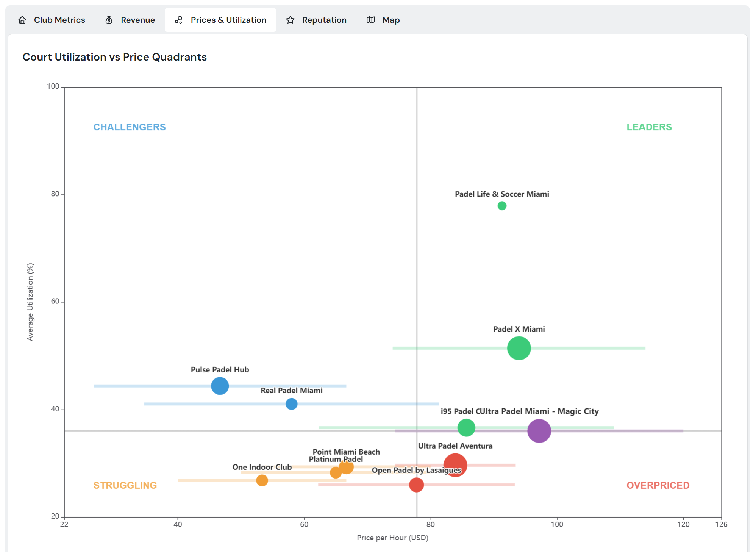Click the map icon on the Map tab
The height and width of the screenshot is (552, 756).
(x=370, y=20)
